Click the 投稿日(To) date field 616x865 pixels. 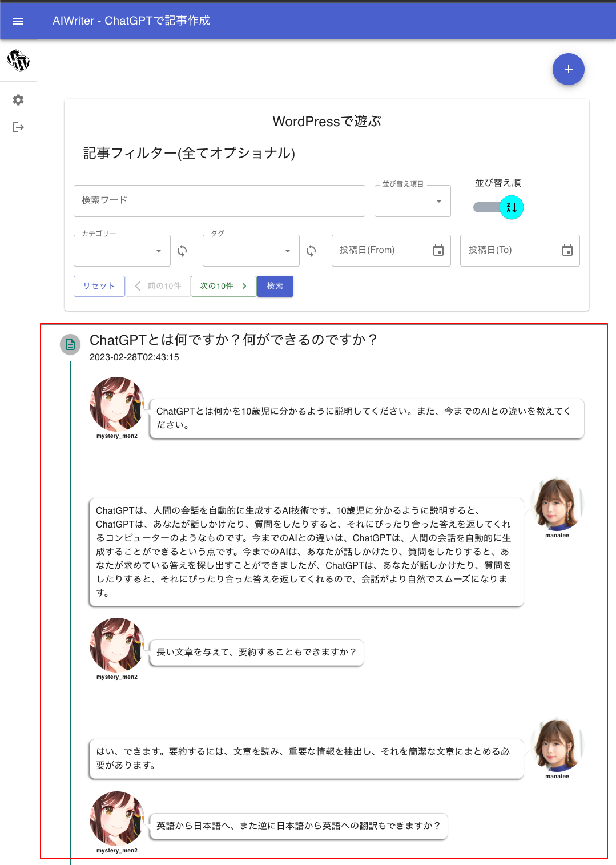click(x=520, y=251)
